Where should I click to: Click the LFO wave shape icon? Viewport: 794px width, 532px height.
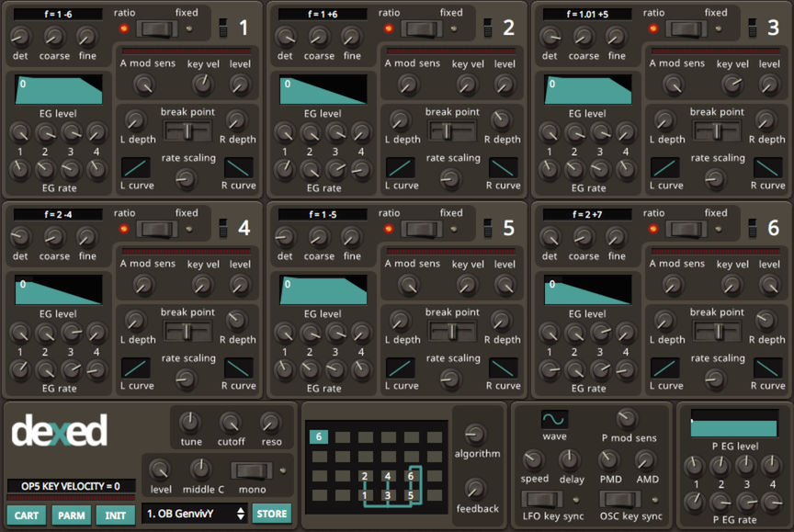pos(554,420)
